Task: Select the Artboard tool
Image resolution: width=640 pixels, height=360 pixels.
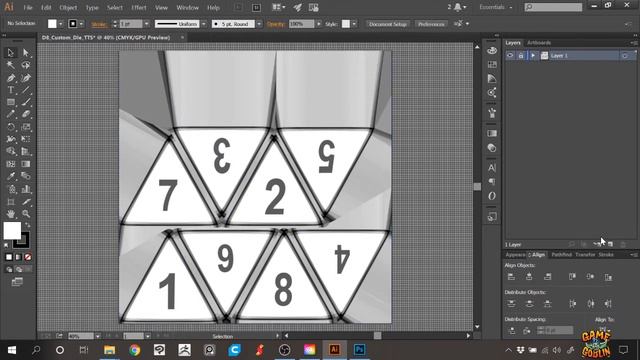Action: (11, 202)
